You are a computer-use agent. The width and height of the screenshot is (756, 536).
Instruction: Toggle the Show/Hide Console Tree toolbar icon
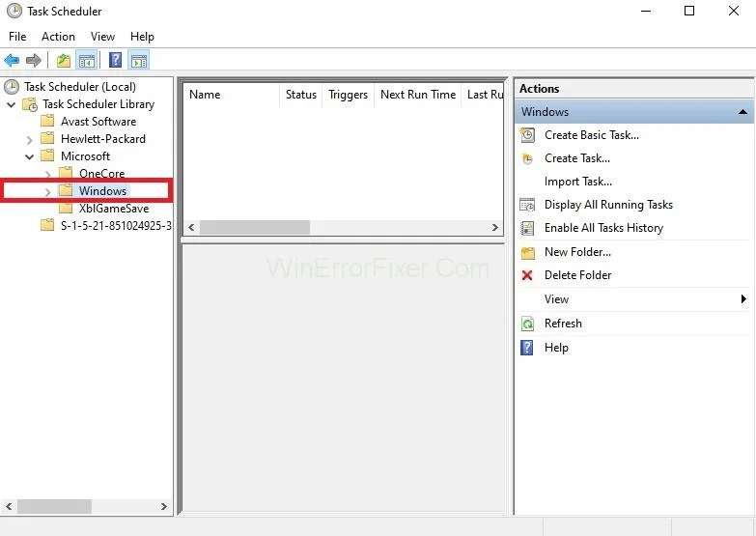click(87, 61)
